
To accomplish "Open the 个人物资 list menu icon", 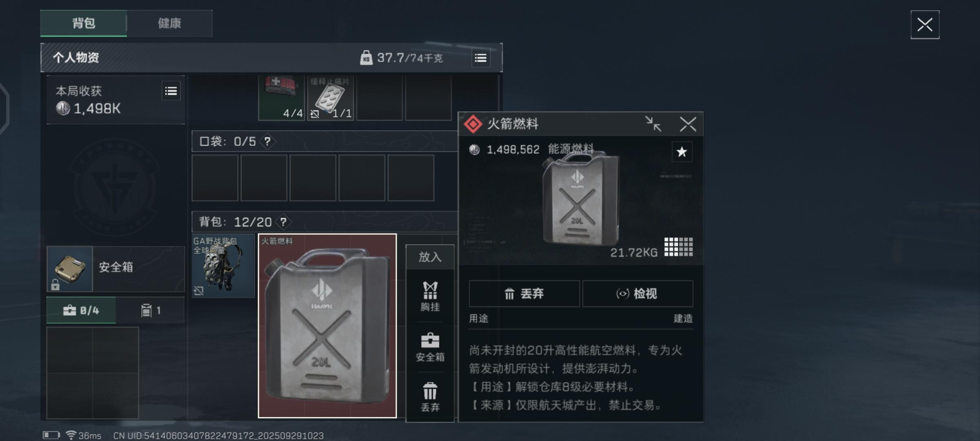I will [481, 58].
